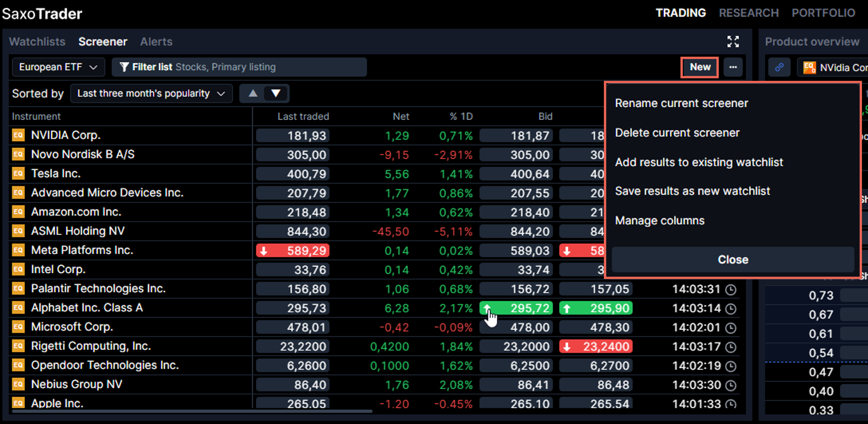
Task: Click the fullscreen expand icon
Action: (x=734, y=42)
